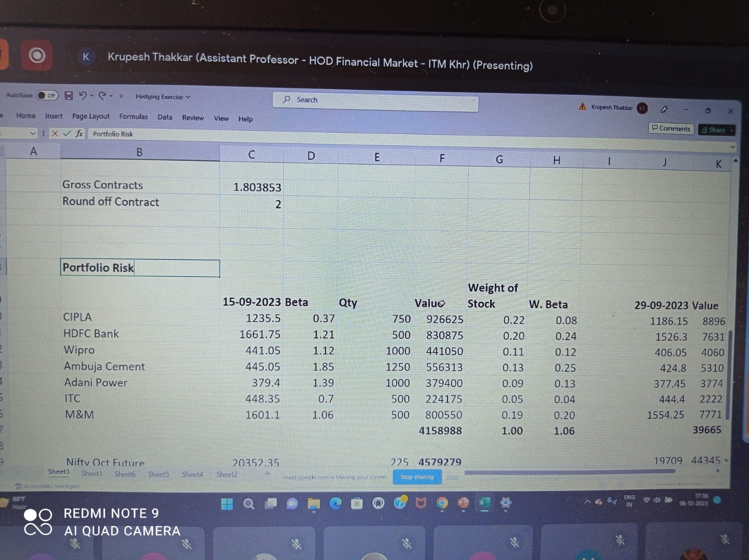Open Google Chrome icon on taskbar
The image size is (749, 560).
[x=442, y=503]
